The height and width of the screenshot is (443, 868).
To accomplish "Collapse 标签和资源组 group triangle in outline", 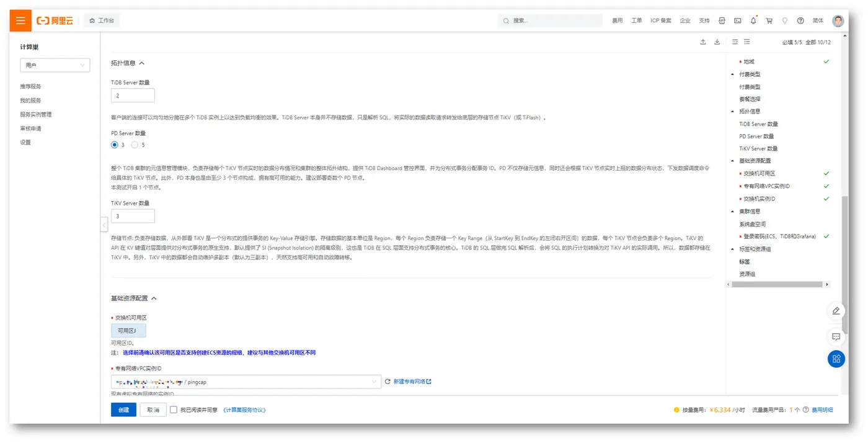I will pos(733,249).
